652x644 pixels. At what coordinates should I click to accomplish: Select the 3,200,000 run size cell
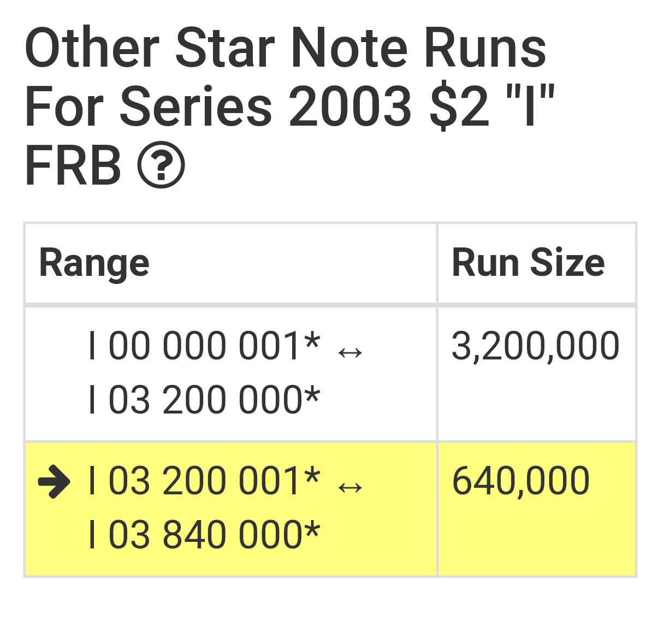tap(536, 374)
